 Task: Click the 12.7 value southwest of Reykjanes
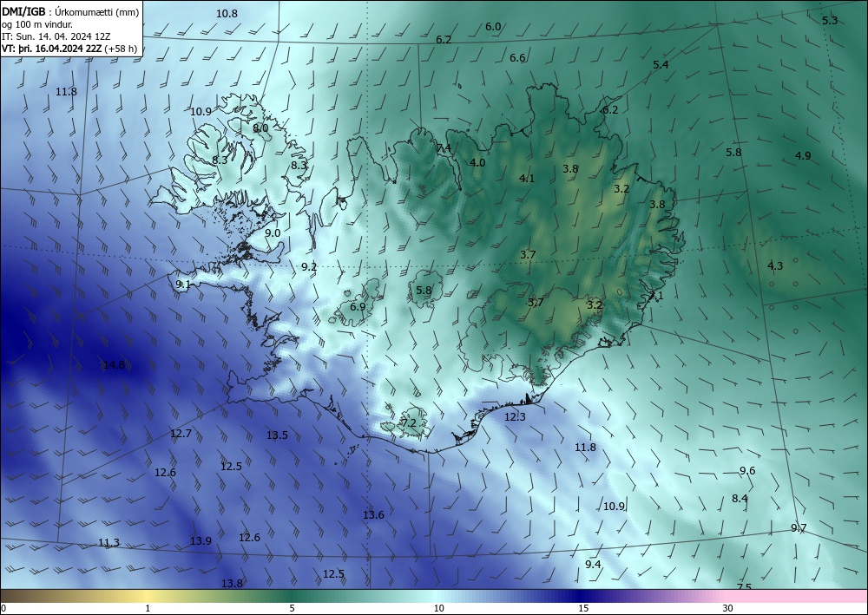(x=181, y=433)
